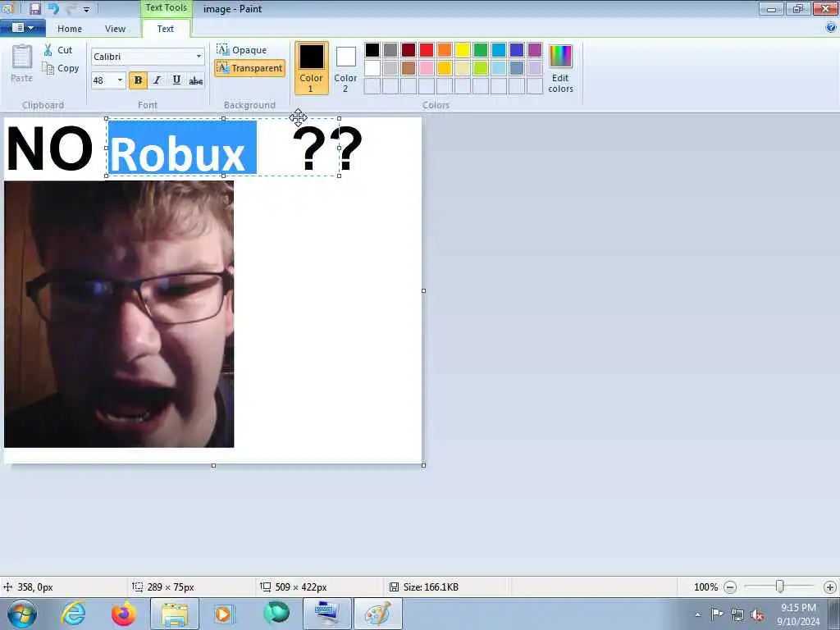Launch Firefox from taskbar
Image resolution: width=840 pixels, height=630 pixels.
123,614
